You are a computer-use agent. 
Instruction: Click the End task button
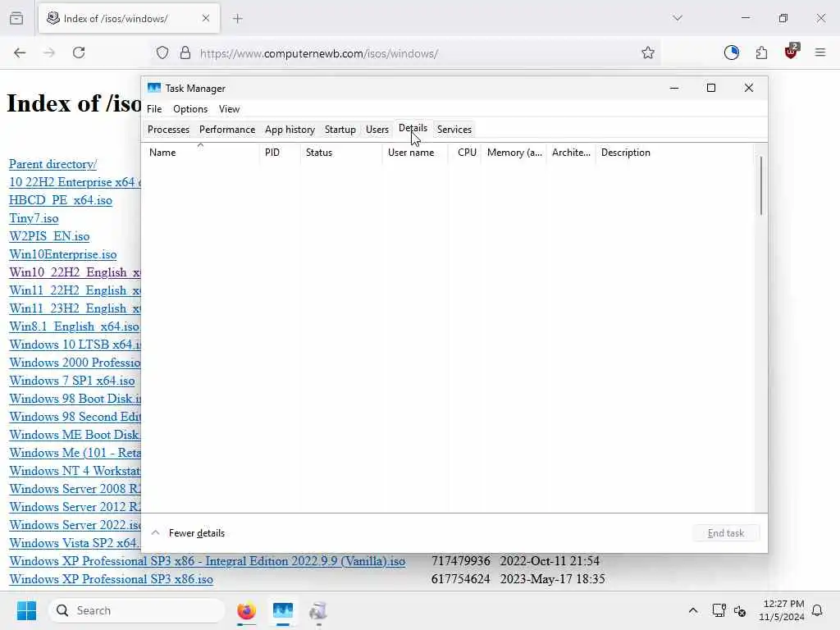click(726, 533)
